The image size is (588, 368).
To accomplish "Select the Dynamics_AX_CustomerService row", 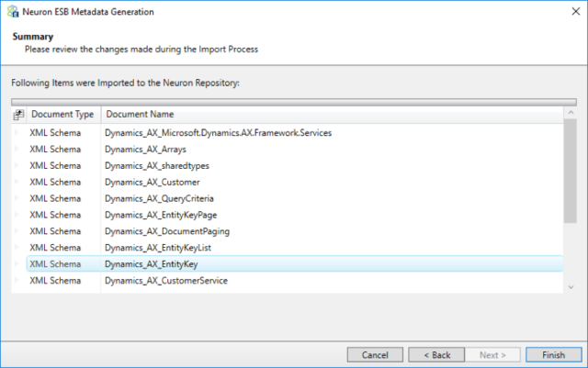I will pos(295,280).
